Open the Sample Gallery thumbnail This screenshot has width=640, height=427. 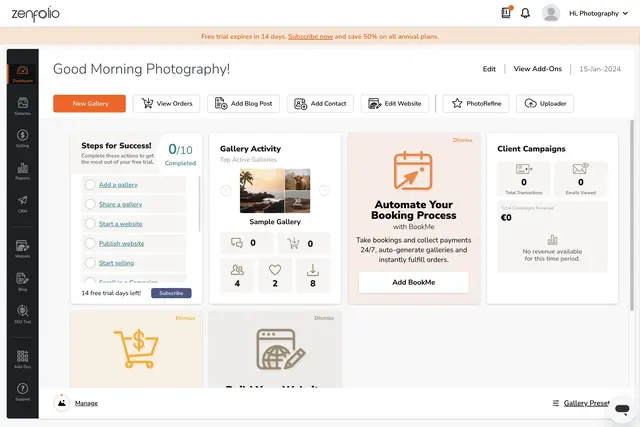pos(275,191)
